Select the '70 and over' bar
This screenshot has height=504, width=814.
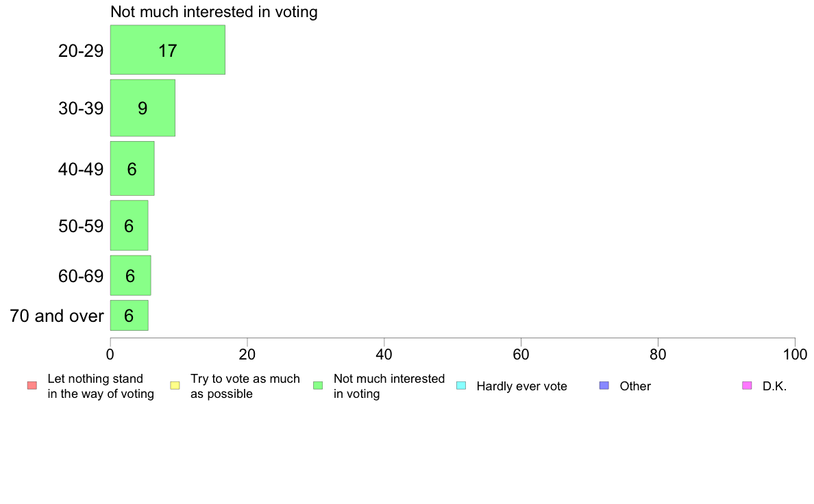[129, 316]
